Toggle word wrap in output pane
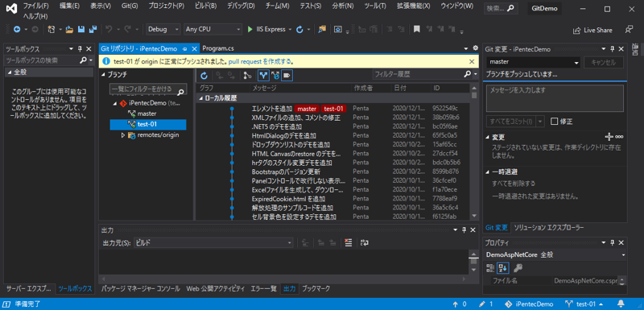The image size is (644, 310). [365, 242]
